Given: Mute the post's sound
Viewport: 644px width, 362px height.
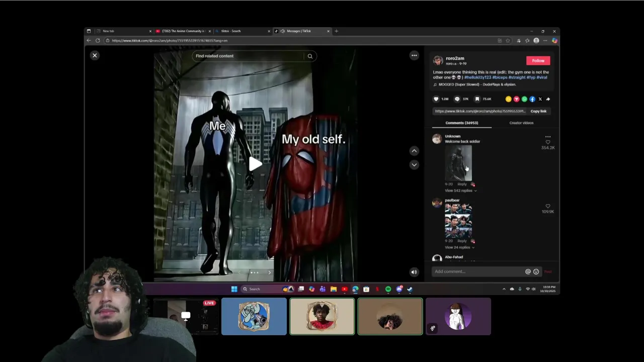Looking at the screenshot, I should [414, 272].
